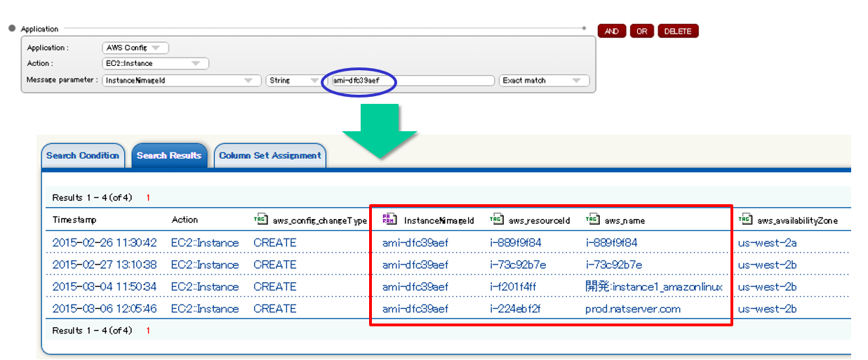This screenshot has height=360, width=868.
Task: Open timestamp 2015-02-26 11:30:42
Action: coord(105,243)
